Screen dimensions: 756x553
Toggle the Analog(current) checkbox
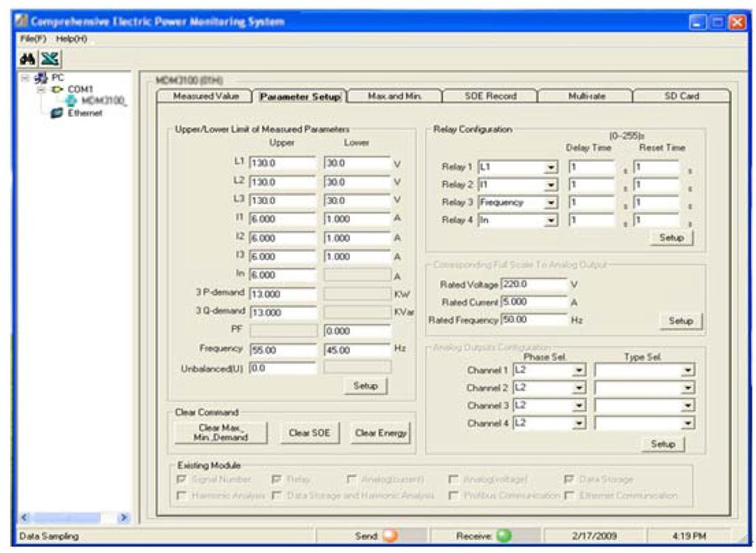(x=351, y=479)
